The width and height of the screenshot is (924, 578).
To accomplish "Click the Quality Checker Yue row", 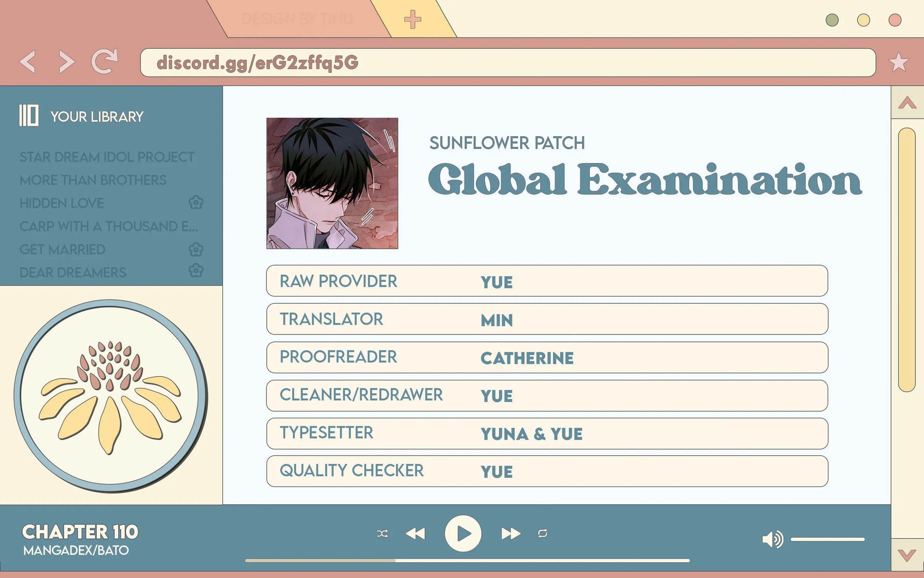I will [547, 471].
